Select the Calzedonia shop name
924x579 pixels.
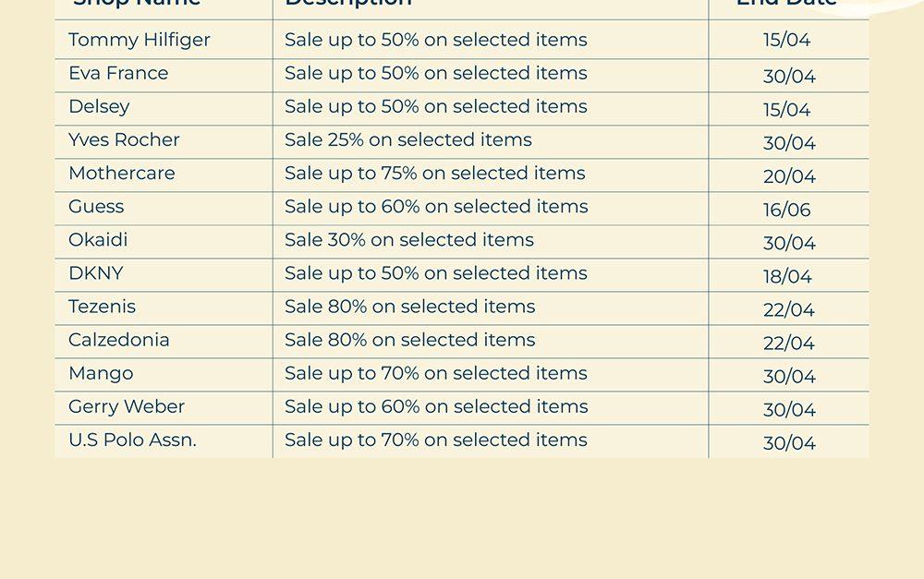click(x=119, y=340)
